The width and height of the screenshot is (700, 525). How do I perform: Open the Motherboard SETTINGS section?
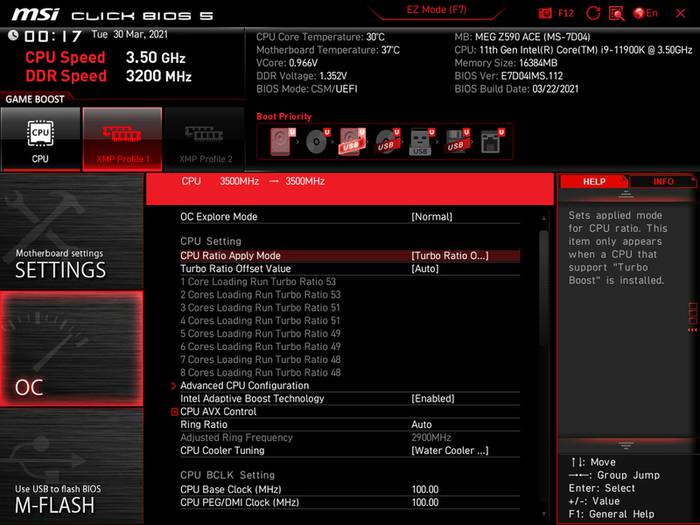[72, 232]
